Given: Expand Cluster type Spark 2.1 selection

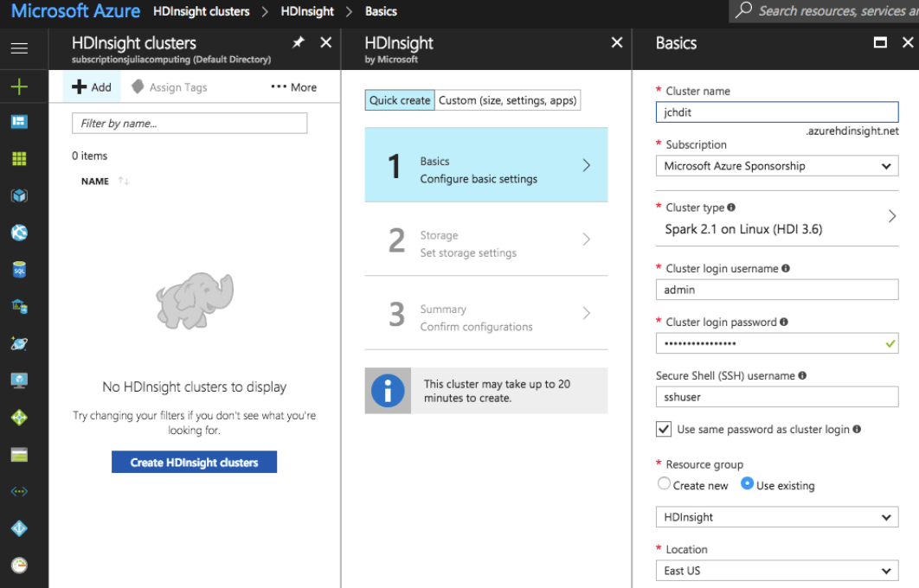Looking at the screenshot, I should coord(776,219).
